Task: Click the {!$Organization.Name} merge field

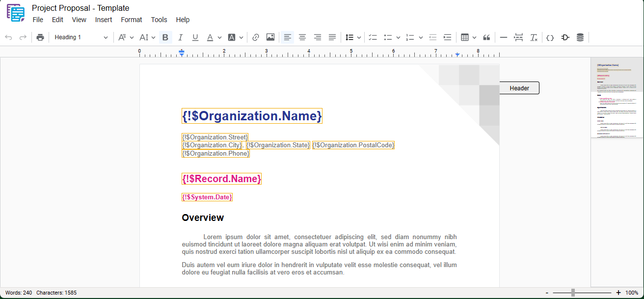Action: coord(252,116)
